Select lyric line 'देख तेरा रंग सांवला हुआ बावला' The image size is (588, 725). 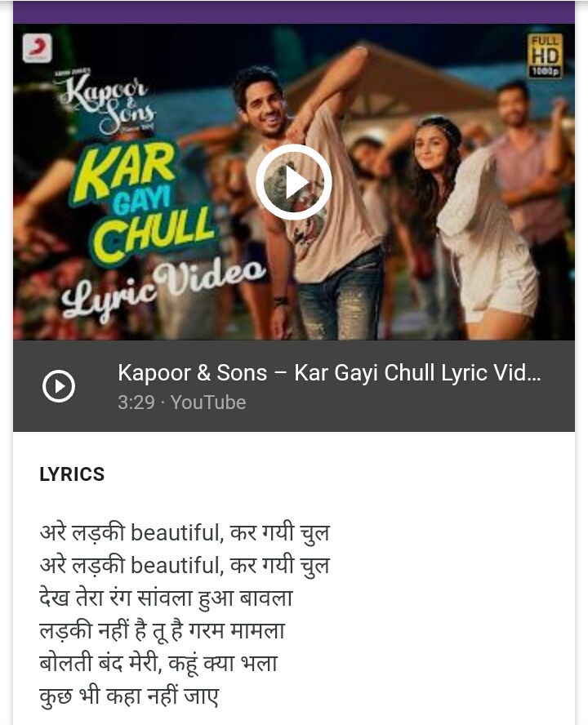(x=166, y=598)
